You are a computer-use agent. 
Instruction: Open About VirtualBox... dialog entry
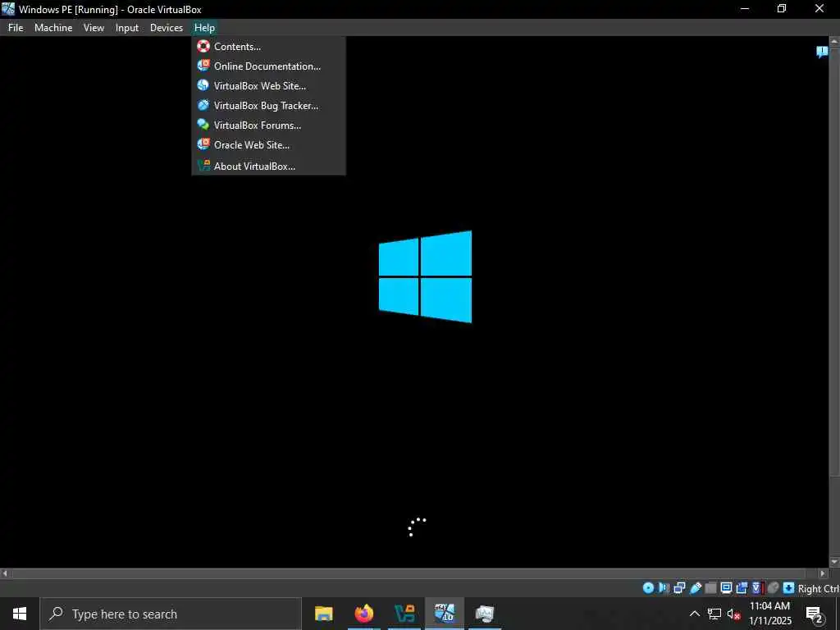click(x=268, y=166)
